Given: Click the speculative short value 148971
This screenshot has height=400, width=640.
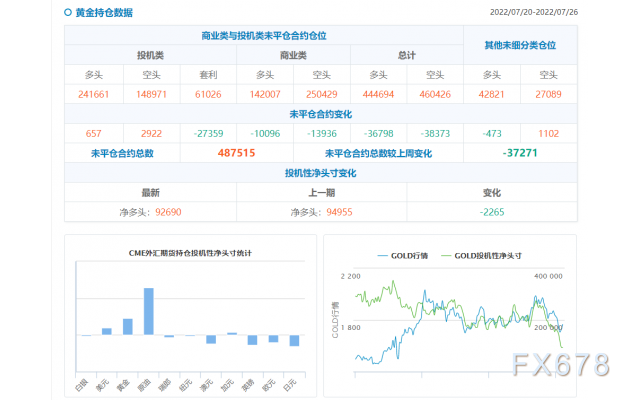Looking at the screenshot, I should click(x=151, y=95).
